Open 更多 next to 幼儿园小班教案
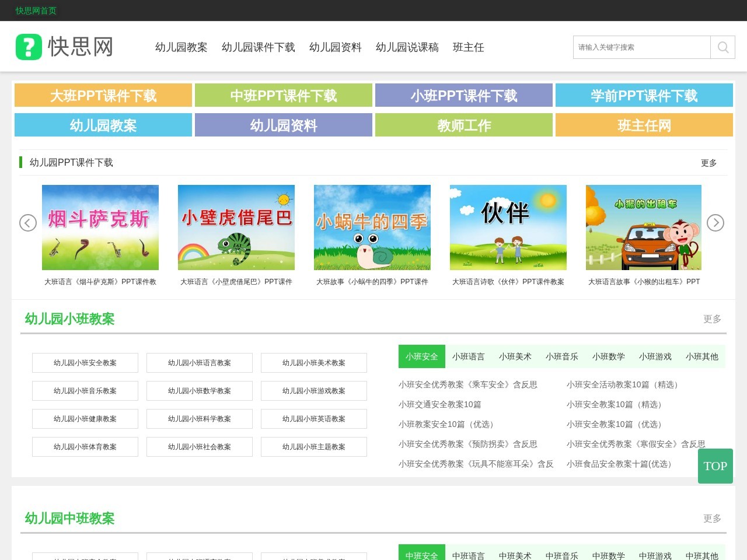This screenshot has width=747, height=560. pyautogui.click(x=711, y=319)
